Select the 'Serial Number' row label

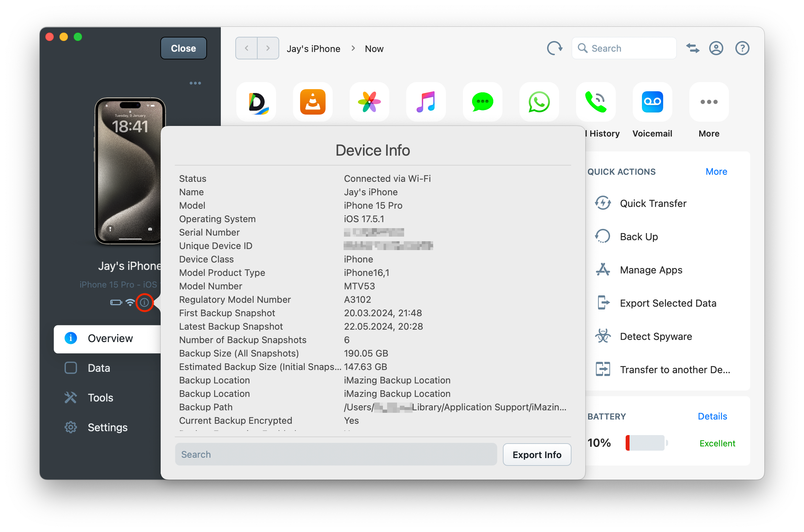(209, 232)
